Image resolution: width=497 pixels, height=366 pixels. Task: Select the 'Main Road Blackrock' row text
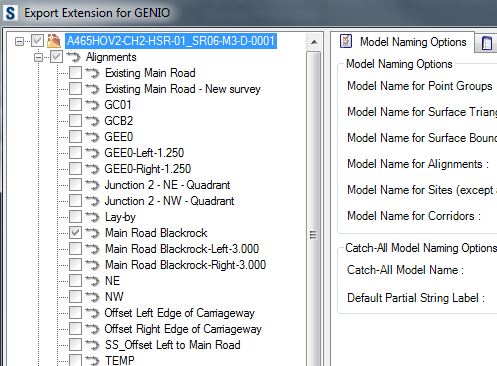(x=156, y=233)
